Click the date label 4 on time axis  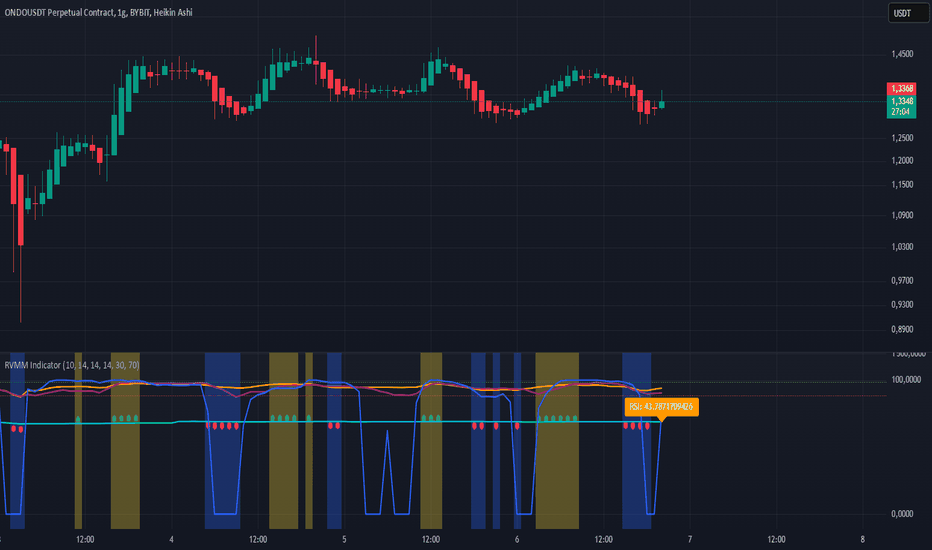pyautogui.click(x=171, y=539)
